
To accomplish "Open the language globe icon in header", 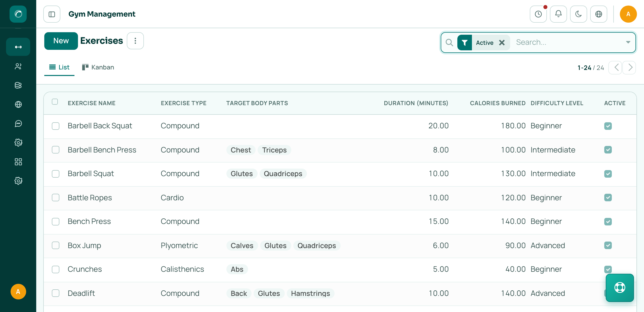I will point(599,14).
